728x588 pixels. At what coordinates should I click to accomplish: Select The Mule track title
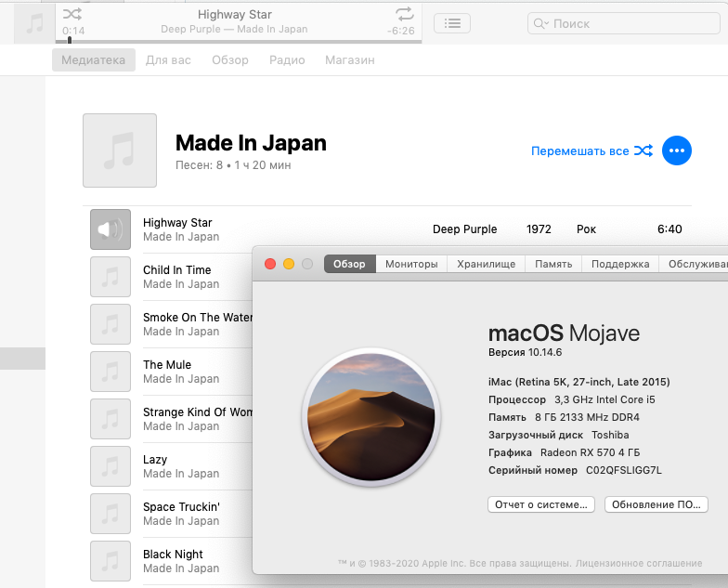tap(167, 364)
